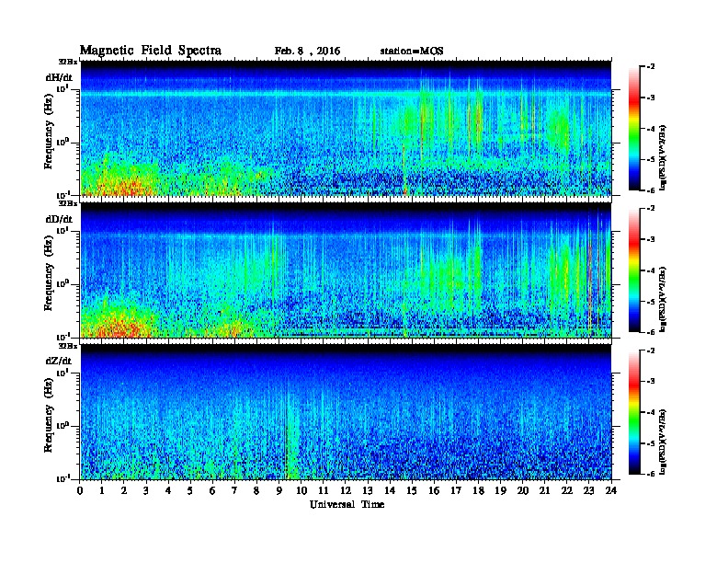
Task: Click the hour "22" tick label
Action: (x=567, y=490)
